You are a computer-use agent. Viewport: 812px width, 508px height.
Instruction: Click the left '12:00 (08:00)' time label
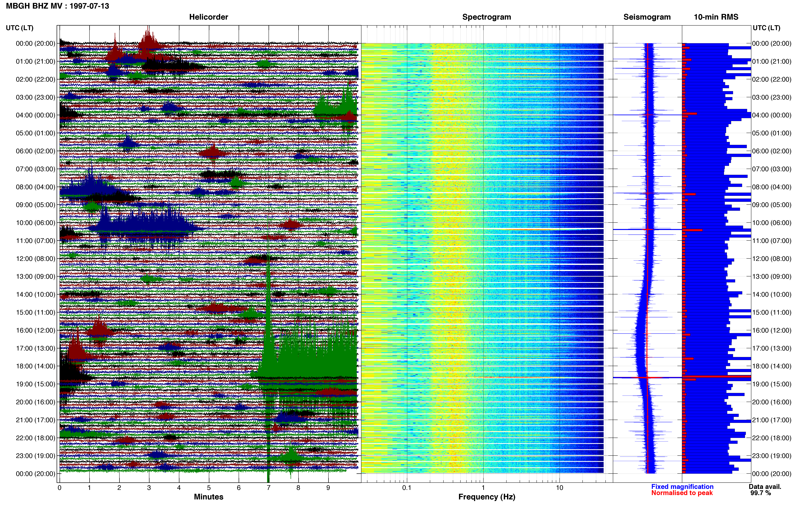[36, 259]
